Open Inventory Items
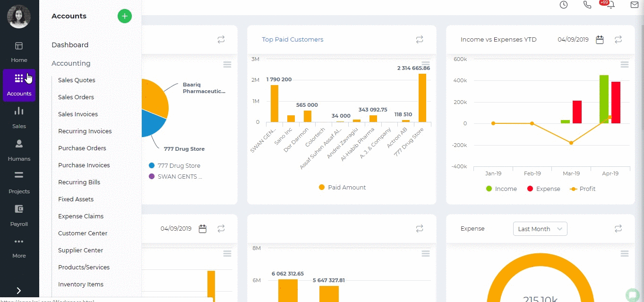This screenshot has width=644, height=302. click(x=81, y=285)
